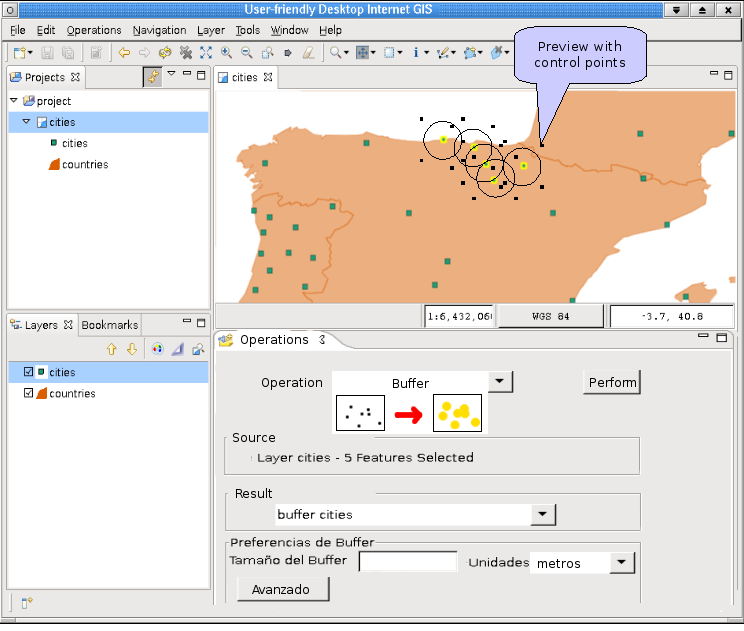Click the Zoom to extent icon
Viewport: 744px width, 631px height.
[x=206, y=53]
